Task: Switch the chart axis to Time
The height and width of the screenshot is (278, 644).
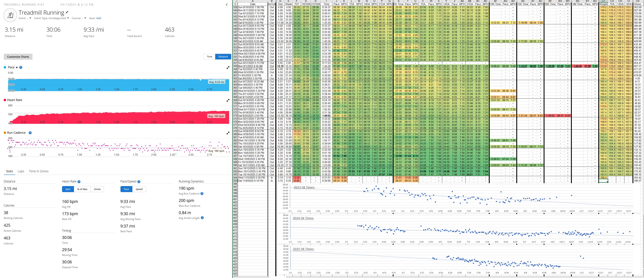Action: coord(210,57)
